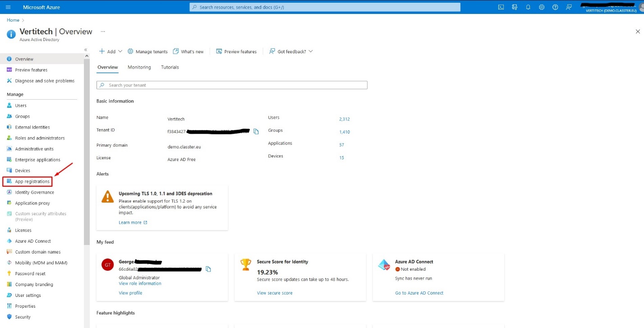Close the Vertitech overview blade
The height and width of the screenshot is (328, 644).
tap(638, 32)
